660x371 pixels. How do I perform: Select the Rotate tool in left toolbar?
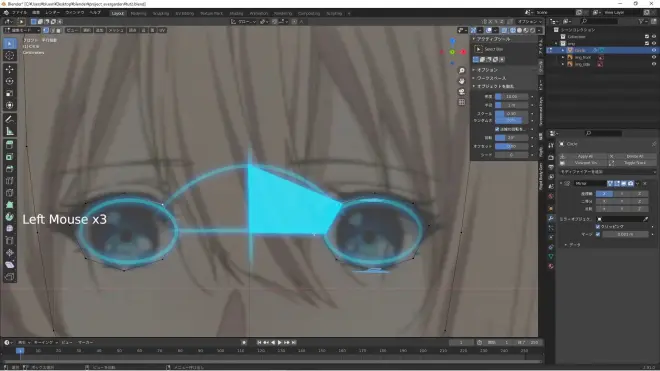[10, 81]
